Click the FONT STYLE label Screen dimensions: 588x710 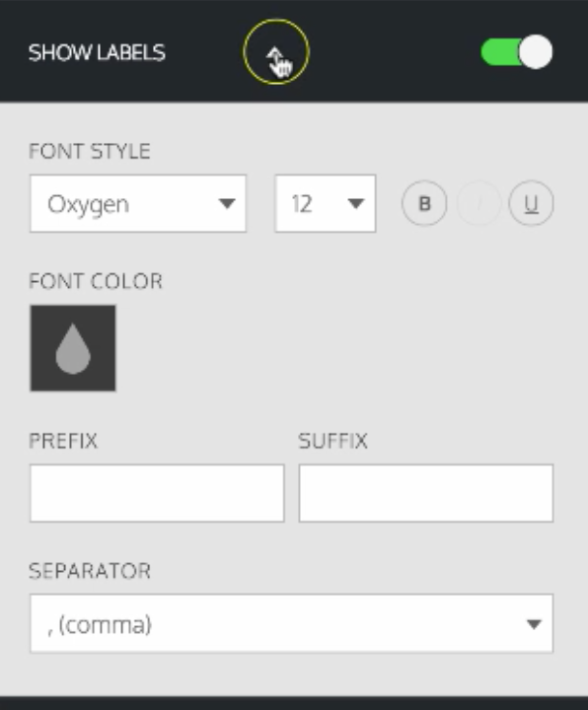tap(89, 151)
